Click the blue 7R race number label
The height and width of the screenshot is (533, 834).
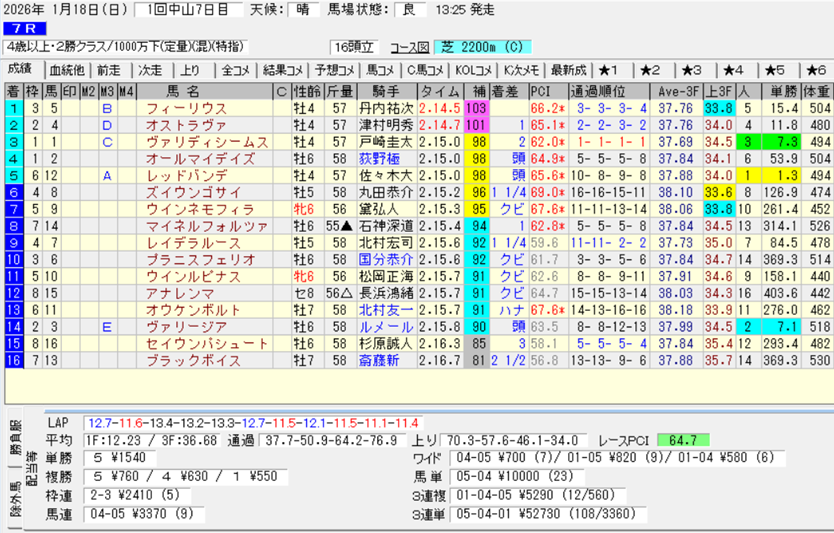(22, 29)
